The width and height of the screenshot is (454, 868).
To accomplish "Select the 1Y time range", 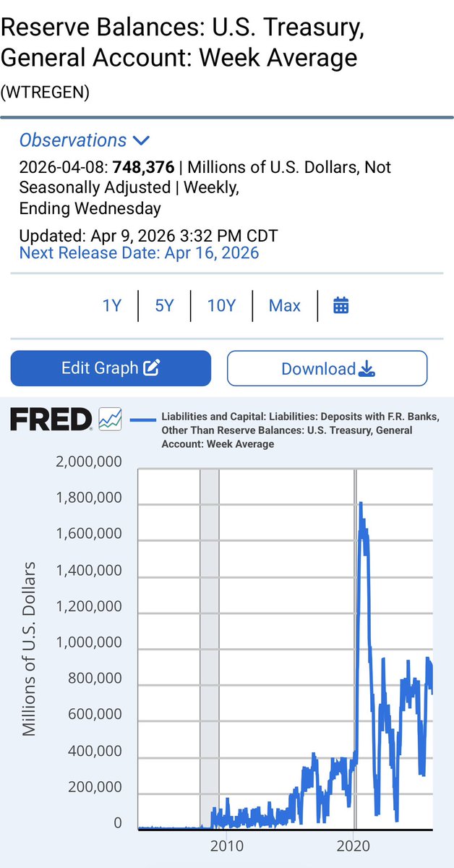I will [x=111, y=305].
